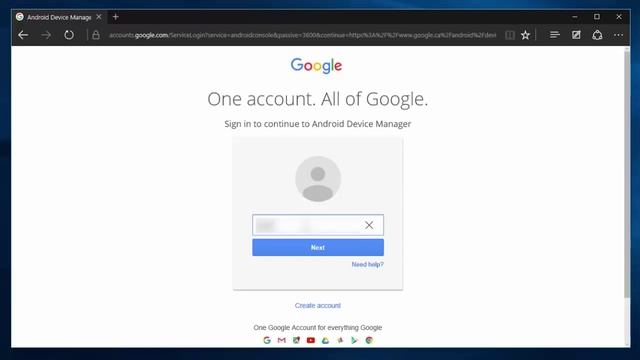Refresh the Google sign-in page
The height and width of the screenshot is (360, 640).
tap(69, 35)
